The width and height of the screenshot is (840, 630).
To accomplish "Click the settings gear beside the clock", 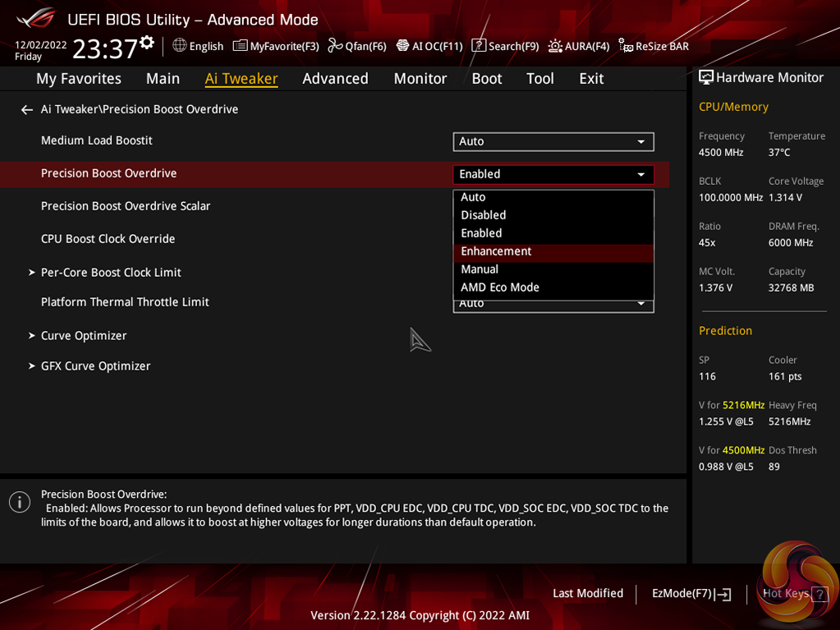I will click(147, 42).
